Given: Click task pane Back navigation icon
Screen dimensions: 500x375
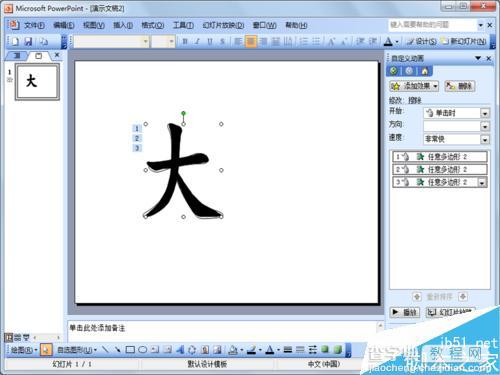Looking at the screenshot, I should (394, 71).
